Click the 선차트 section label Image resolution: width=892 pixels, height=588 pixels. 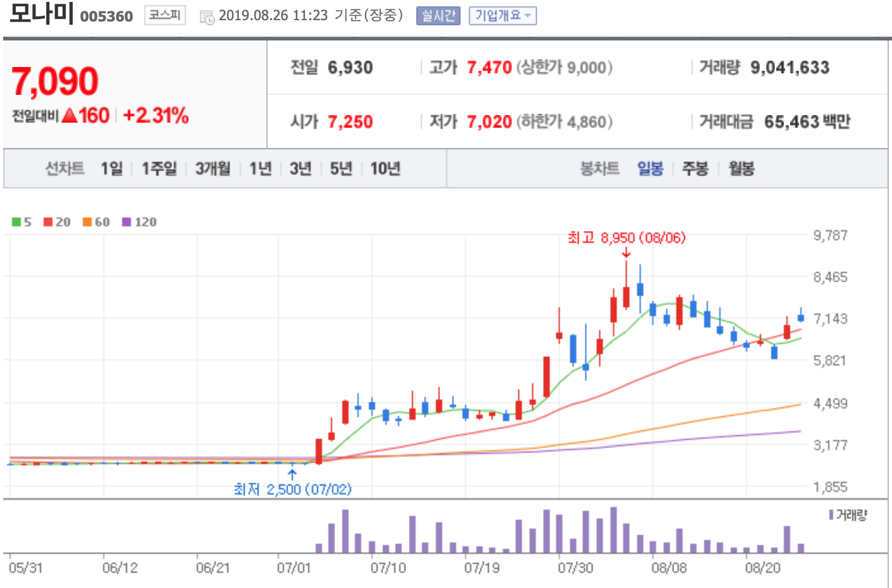[65, 169]
